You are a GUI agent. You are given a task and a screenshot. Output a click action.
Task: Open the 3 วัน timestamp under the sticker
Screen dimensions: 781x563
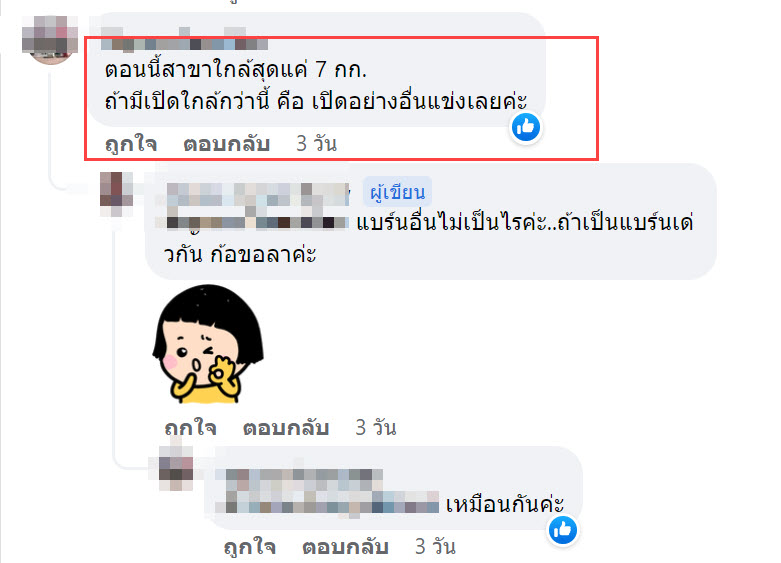pyautogui.click(x=376, y=427)
